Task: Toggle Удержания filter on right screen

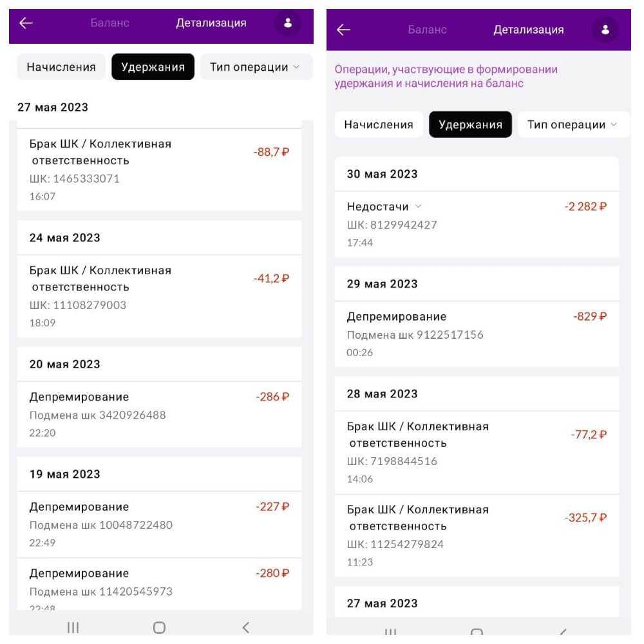Action: point(470,125)
